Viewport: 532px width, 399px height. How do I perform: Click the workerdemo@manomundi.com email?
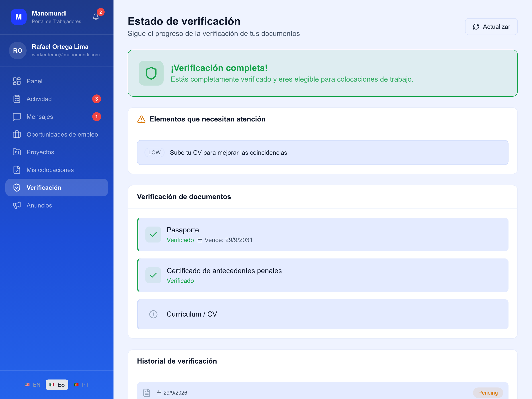coord(66,55)
